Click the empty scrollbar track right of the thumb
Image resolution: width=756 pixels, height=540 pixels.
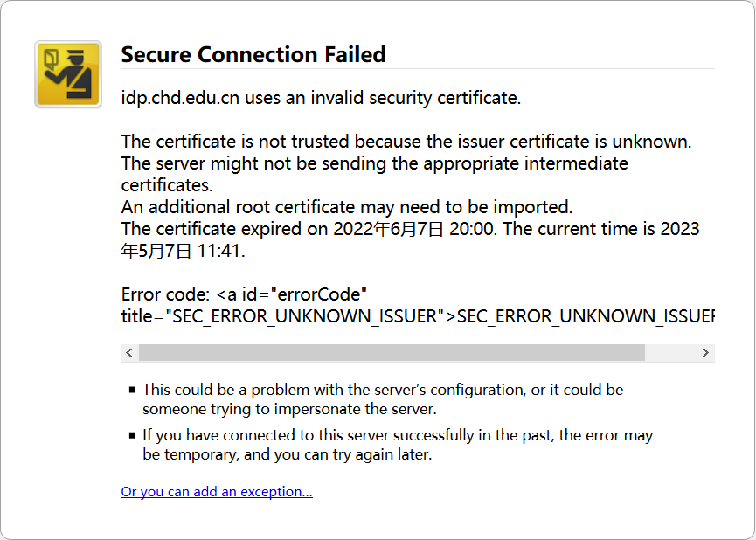tap(670, 352)
